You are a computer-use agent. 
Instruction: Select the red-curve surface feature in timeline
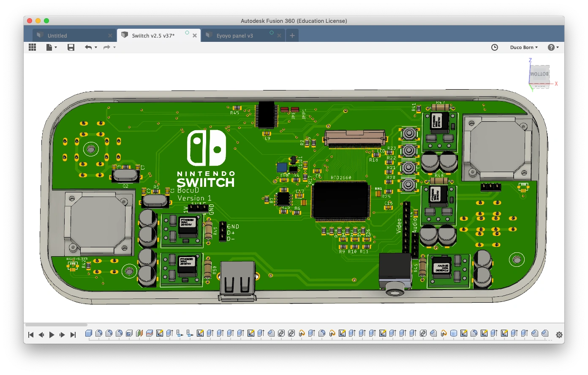[x=150, y=333]
